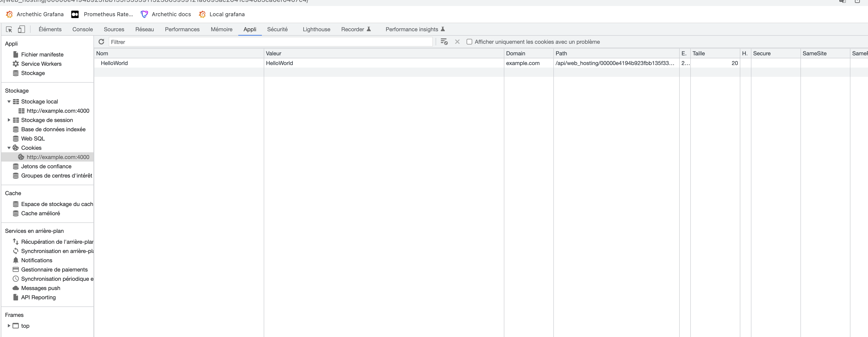
Task: Switch to the Console panel
Action: 82,29
